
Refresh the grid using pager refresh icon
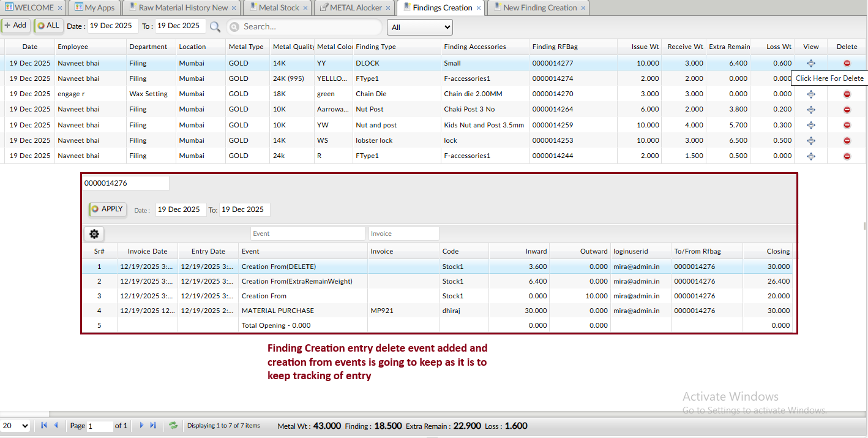point(173,425)
